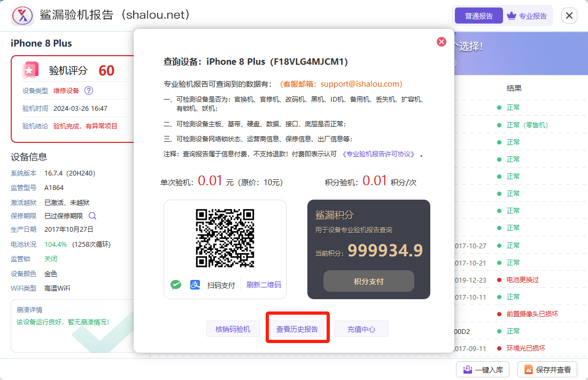Open the 充值中心 button
This screenshot has width=588, height=380.
(x=361, y=329)
